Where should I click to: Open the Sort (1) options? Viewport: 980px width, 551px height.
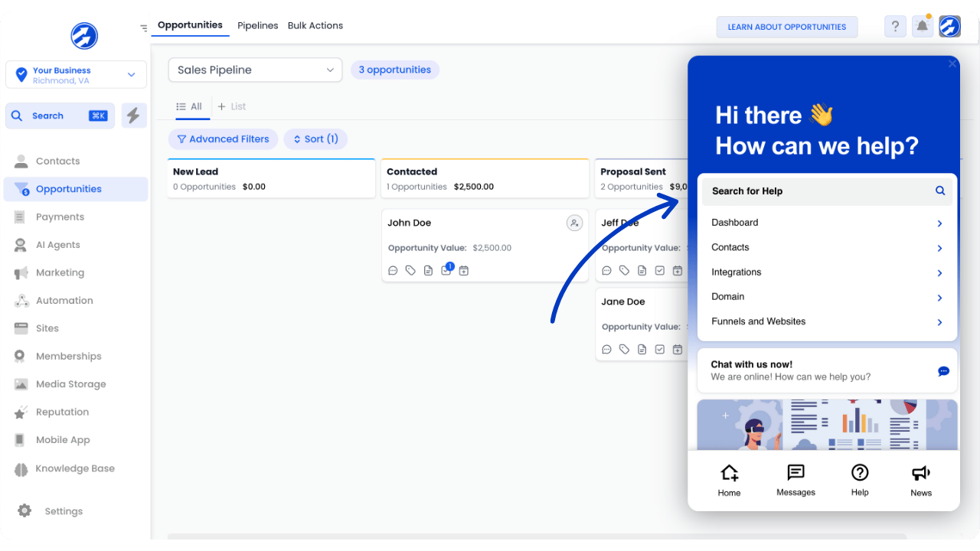coord(315,139)
